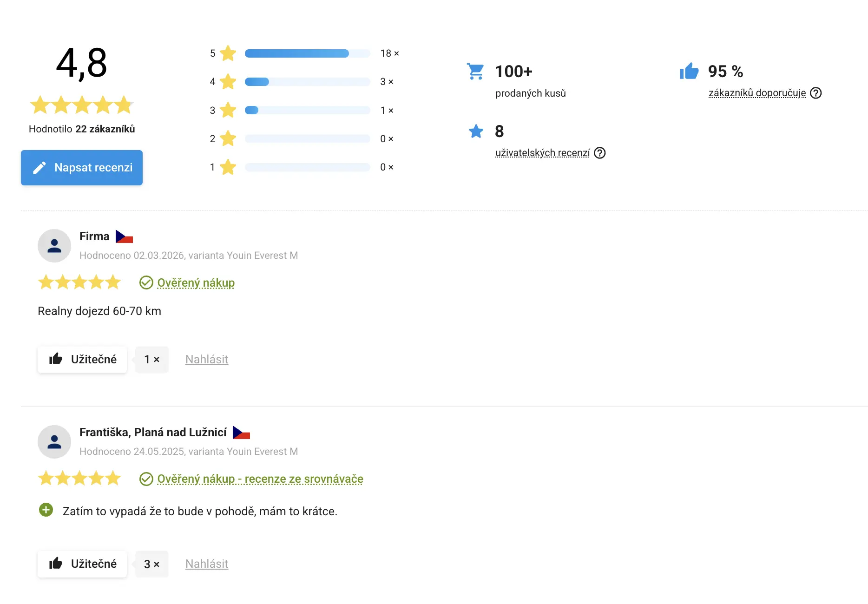Click the green plus icon in Františka's review
Viewport: 868px width, 604px height.
pos(46,510)
